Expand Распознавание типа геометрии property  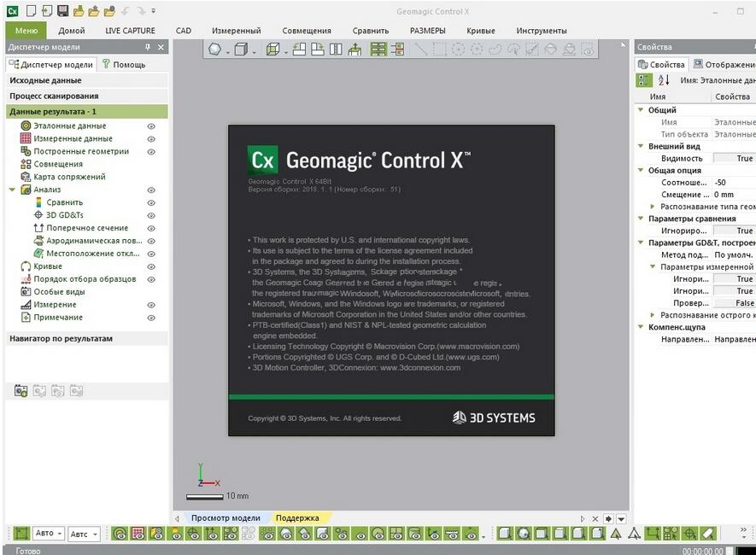point(653,206)
